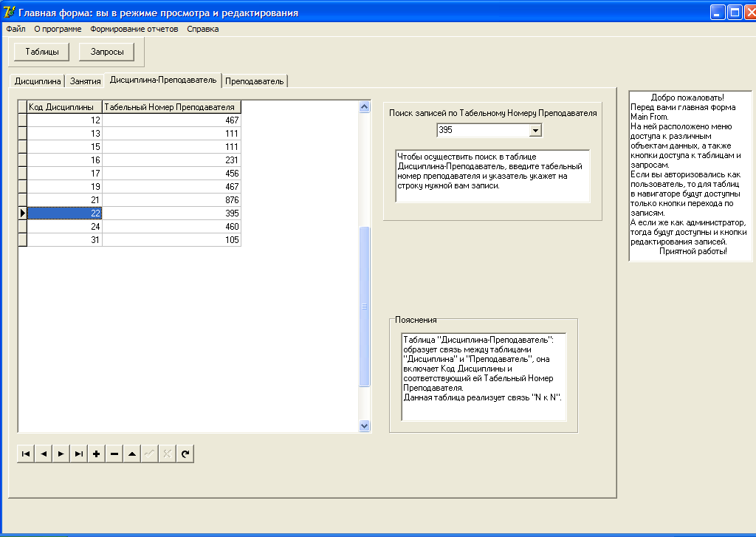Select cell with discipline code 13
This screenshot has height=537, width=756.
[x=65, y=133]
